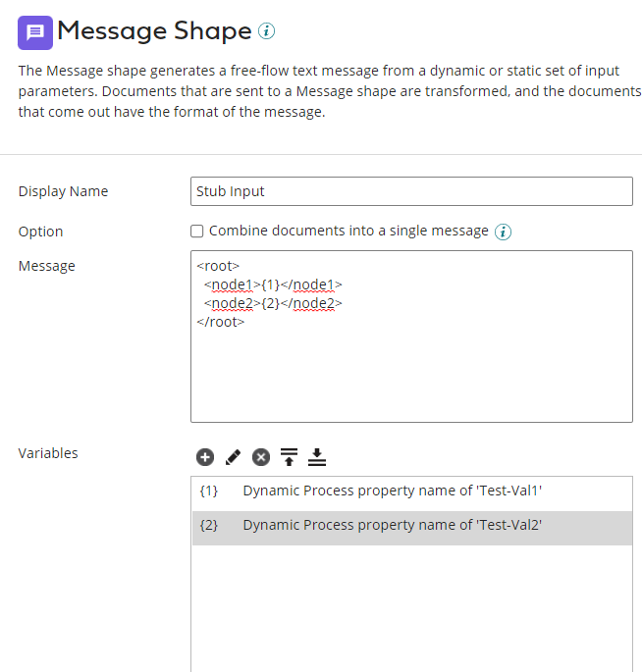Click the Combine documents checkbox label text

pos(348,232)
